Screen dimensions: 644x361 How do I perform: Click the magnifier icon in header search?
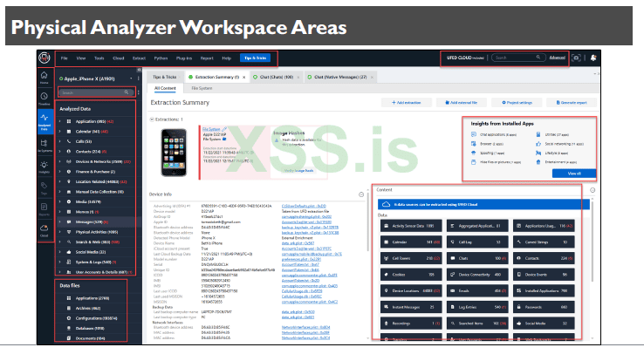pyautogui.click(x=538, y=58)
